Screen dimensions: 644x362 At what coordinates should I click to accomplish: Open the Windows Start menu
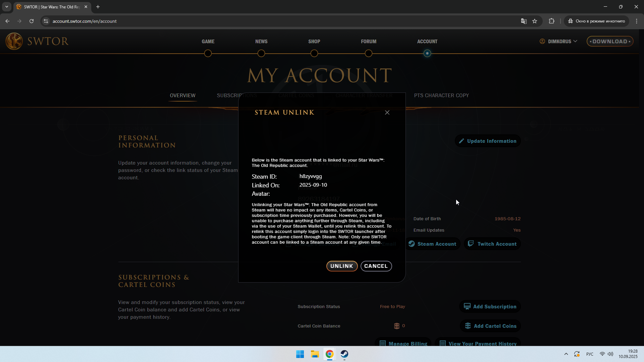tap(300, 354)
